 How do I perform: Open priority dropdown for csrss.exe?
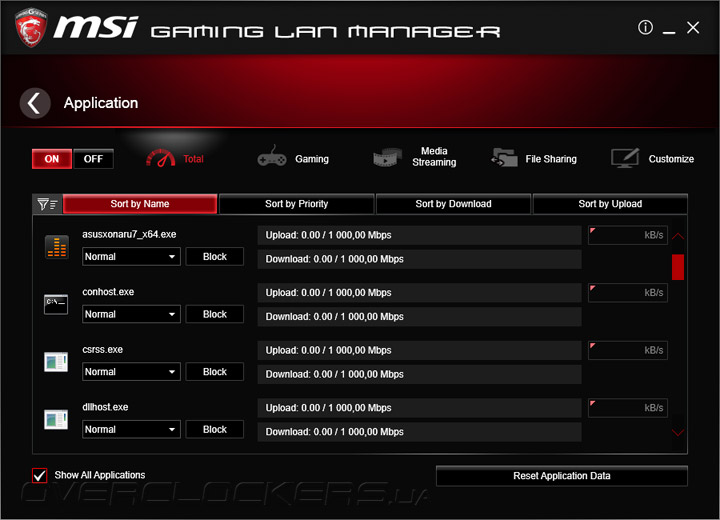point(131,372)
